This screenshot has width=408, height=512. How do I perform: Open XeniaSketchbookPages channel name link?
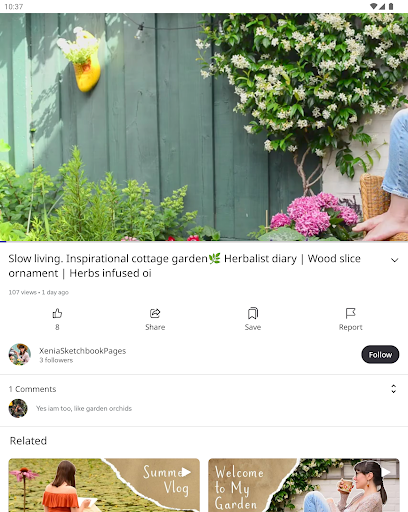[83, 351]
